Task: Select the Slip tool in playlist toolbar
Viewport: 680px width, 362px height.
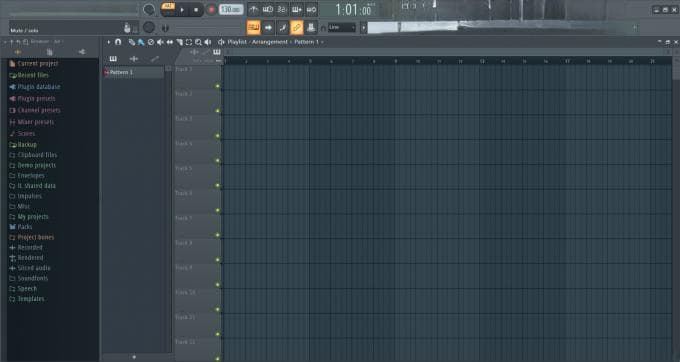Action: click(x=170, y=42)
